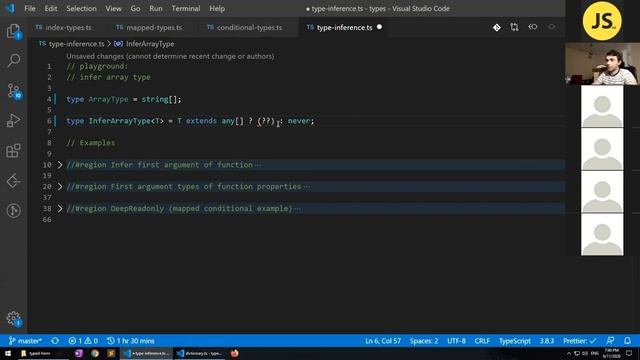
Task: Open the OneNote taskbar icon
Action: coord(79,353)
